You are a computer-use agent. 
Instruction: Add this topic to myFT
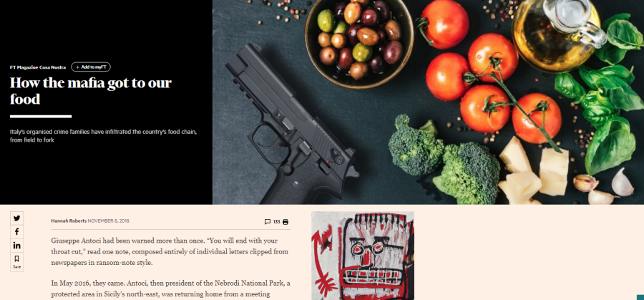[x=91, y=67]
